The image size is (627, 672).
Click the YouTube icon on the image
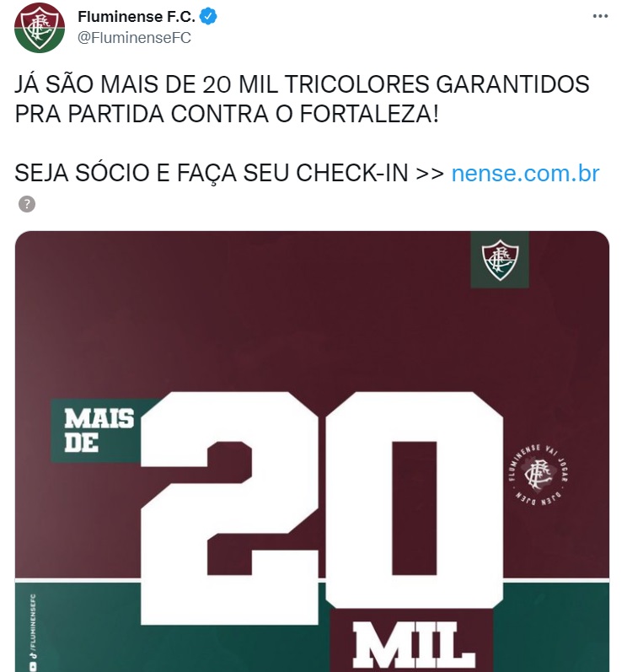coord(33,667)
